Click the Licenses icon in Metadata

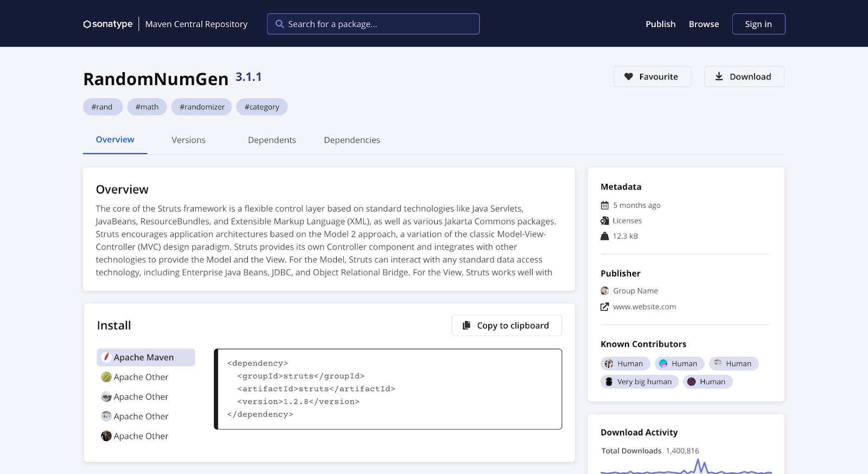(604, 221)
